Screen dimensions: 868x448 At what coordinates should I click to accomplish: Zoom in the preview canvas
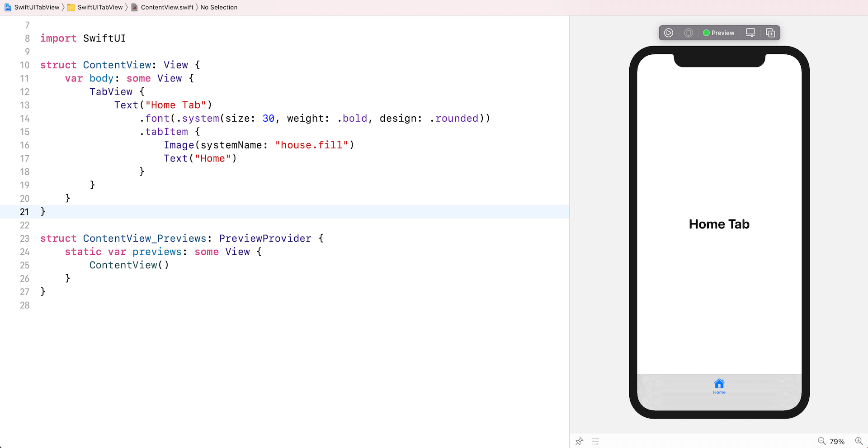coord(859,441)
